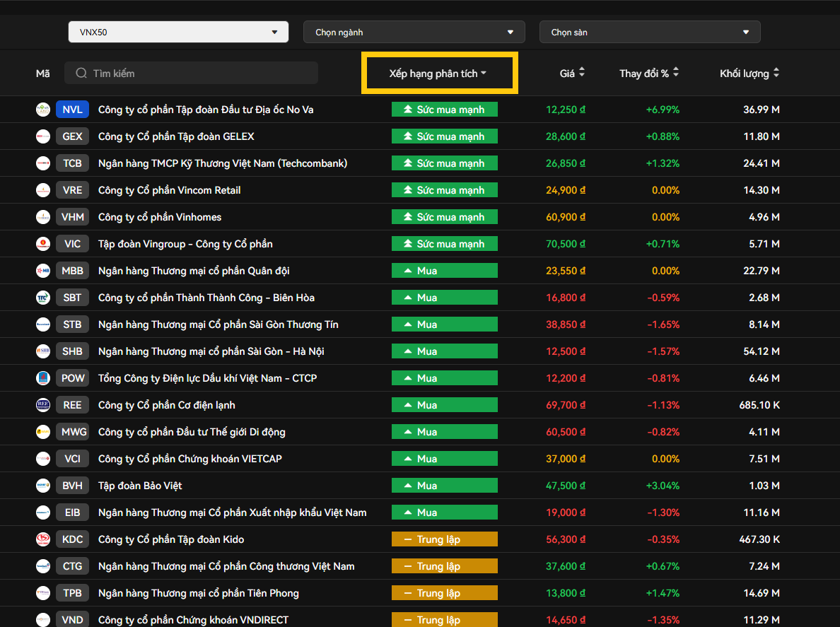The height and width of the screenshot is (627, 840).
Task: Open the Chọn ngành dropdown
Action: (414, 32)
